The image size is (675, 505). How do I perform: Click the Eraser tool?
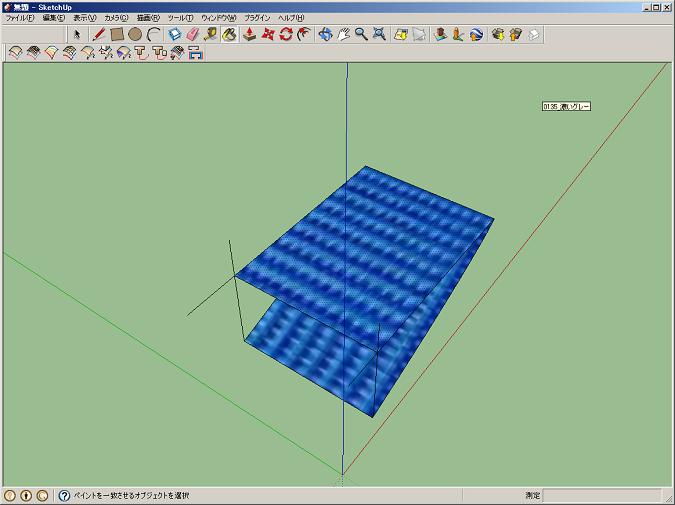click(x=193, y=34)
